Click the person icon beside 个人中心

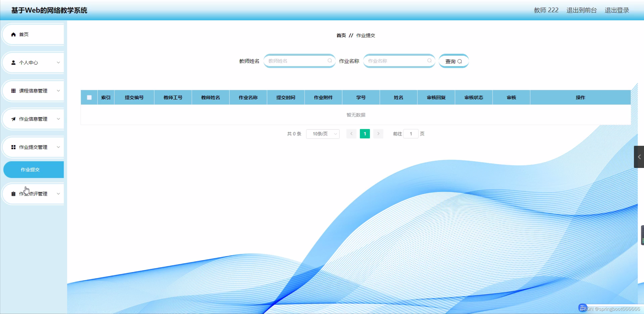[x=13, y=63]
